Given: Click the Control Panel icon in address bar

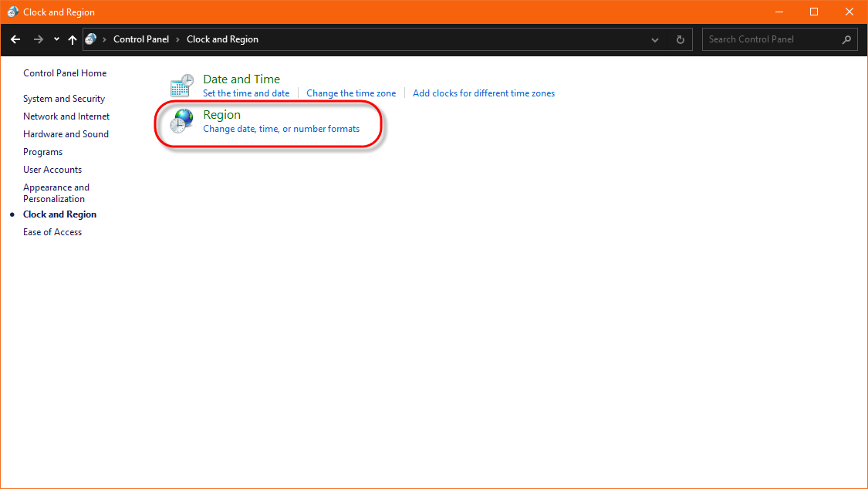Looking at the screenshot, I should point(91,39).
